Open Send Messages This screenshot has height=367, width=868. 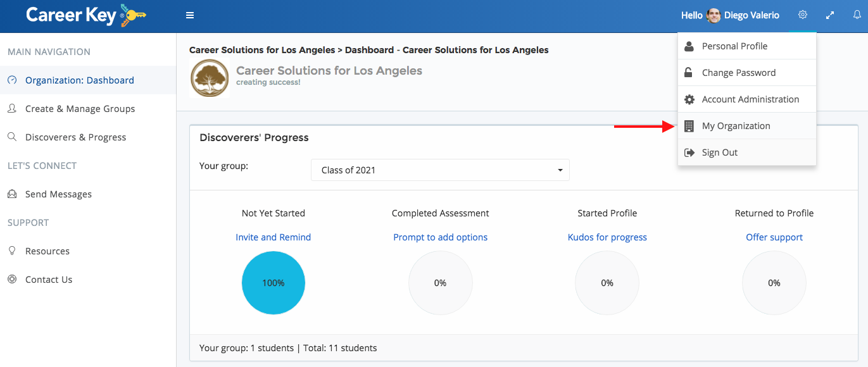pos(88,194)
